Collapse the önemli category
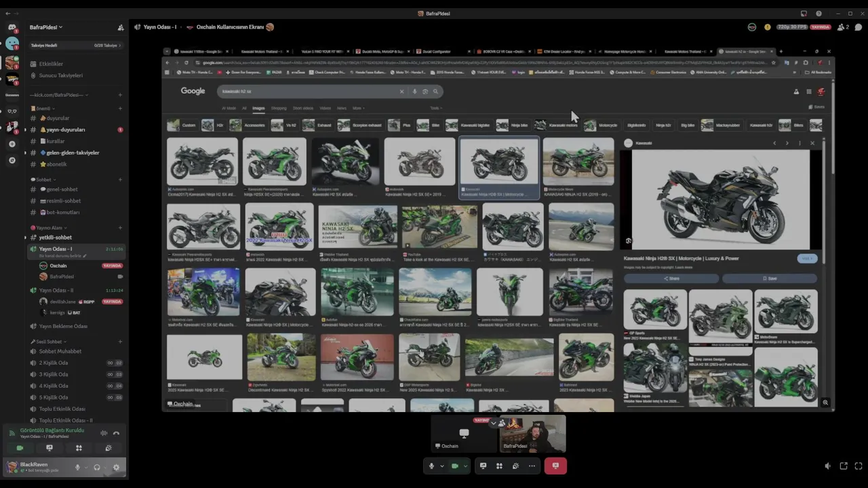Viewport: 868px width, 488px height. [43, 108]
